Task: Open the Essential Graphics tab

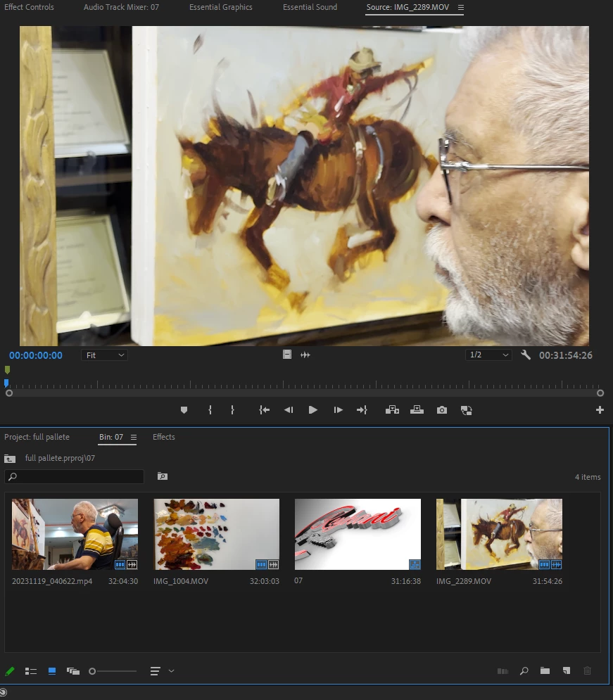Action: [x=220, y=7]
